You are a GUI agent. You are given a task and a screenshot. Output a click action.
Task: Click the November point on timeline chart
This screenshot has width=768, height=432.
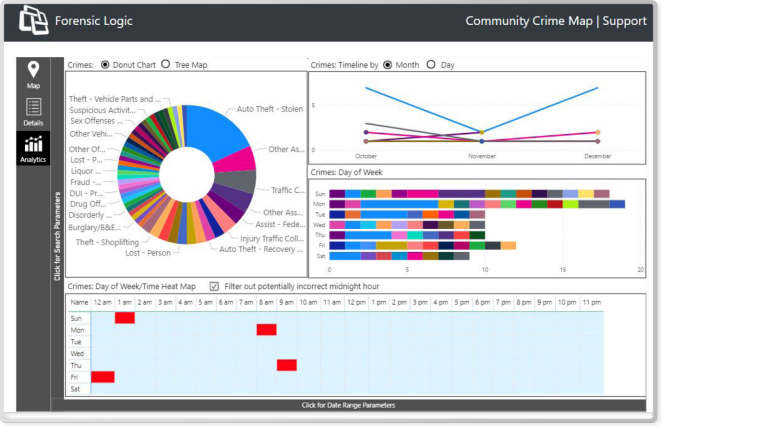[482, 132]
